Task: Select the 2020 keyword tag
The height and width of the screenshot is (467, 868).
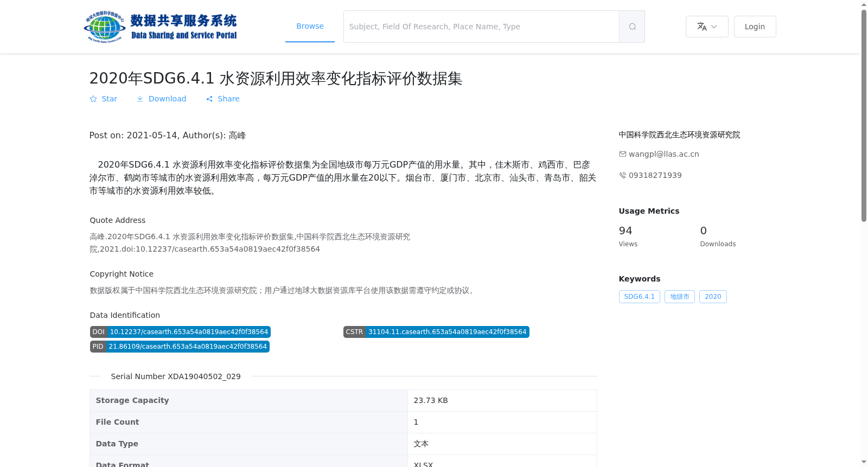Action: [713, 297]
